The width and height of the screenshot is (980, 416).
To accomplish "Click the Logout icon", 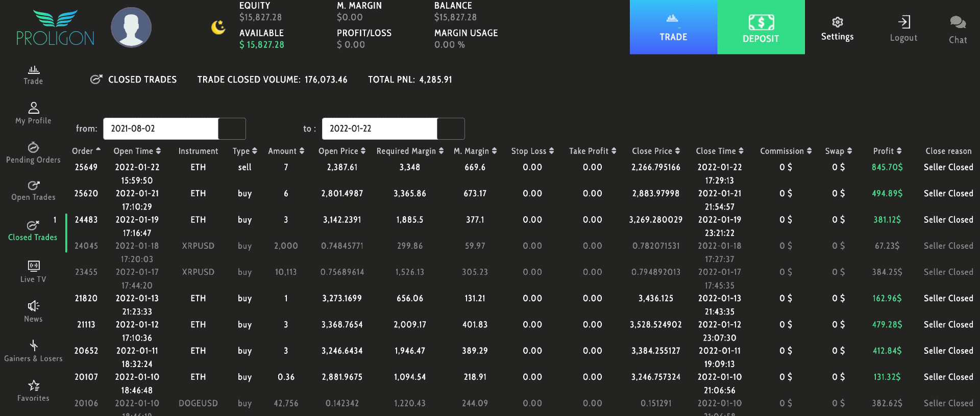I will (903, 22).
